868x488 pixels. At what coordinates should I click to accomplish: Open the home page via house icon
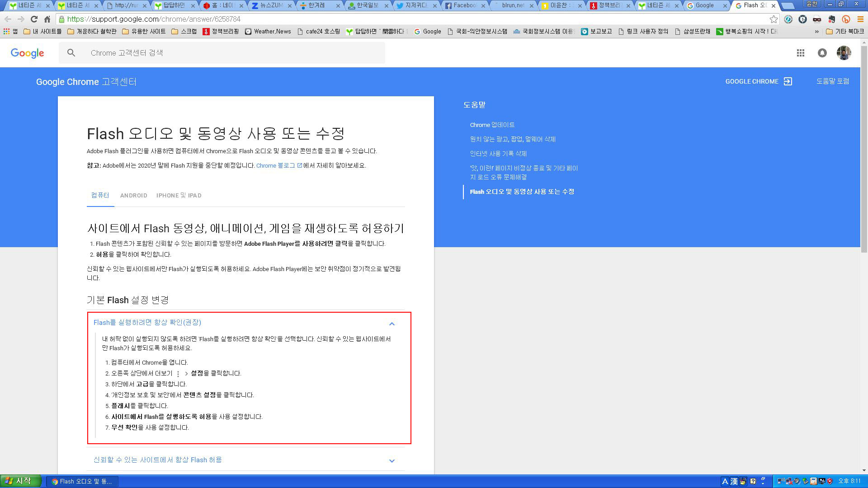coord(47,19)
